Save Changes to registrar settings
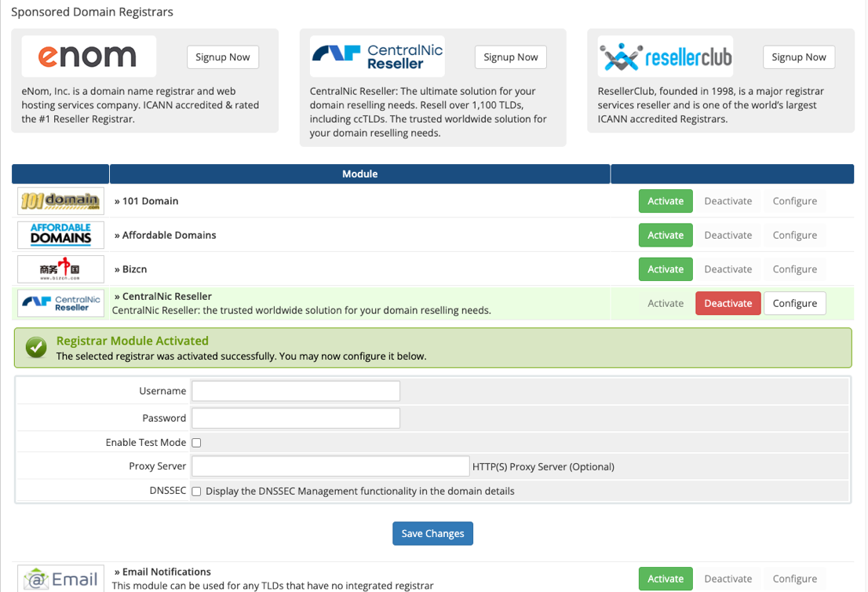 tap(433, 533)
